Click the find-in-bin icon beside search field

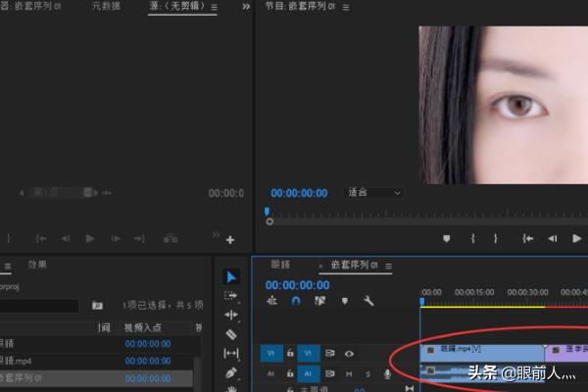97,306
